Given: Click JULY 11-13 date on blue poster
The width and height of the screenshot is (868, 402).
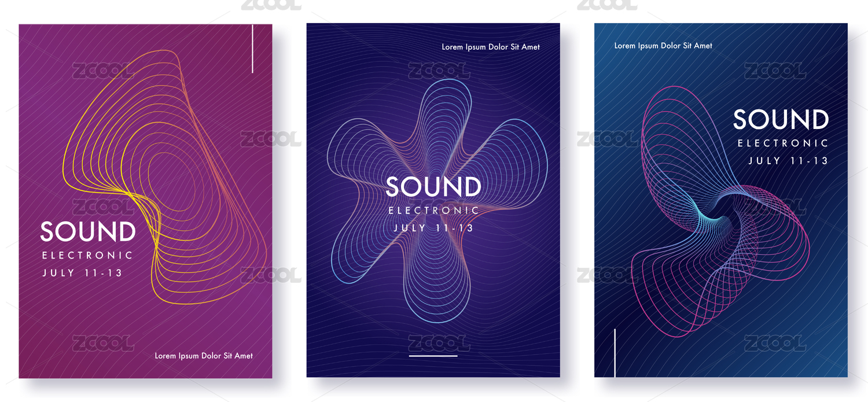Looking at the screenshot, I should [788, 161].
